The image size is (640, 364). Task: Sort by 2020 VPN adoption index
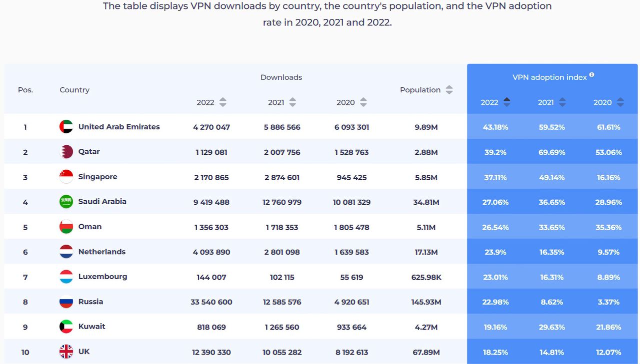620,102
